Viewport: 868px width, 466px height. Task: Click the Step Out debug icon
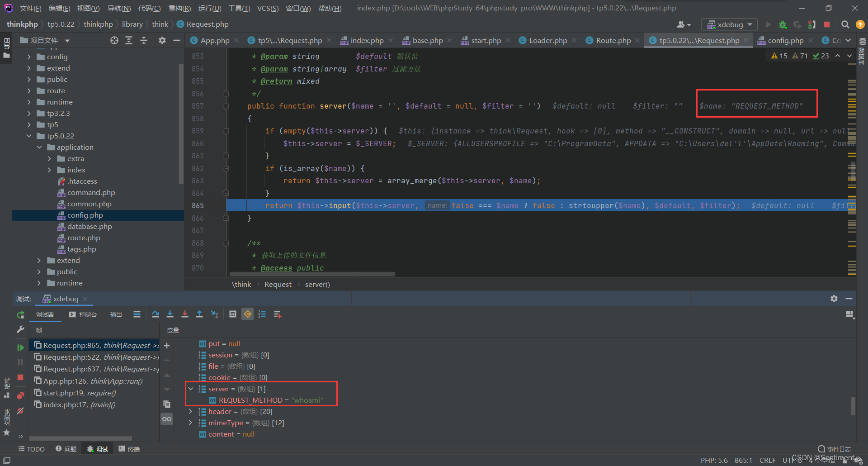199,314
